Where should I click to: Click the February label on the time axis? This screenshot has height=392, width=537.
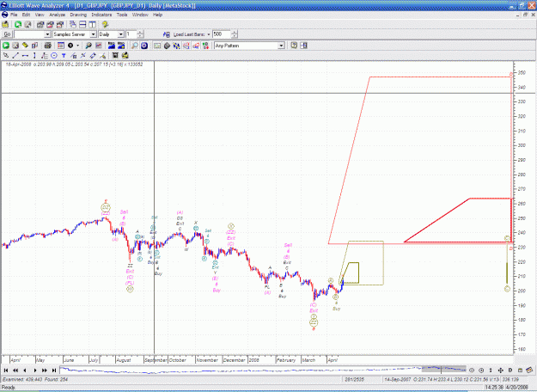(x=286, y=360)
